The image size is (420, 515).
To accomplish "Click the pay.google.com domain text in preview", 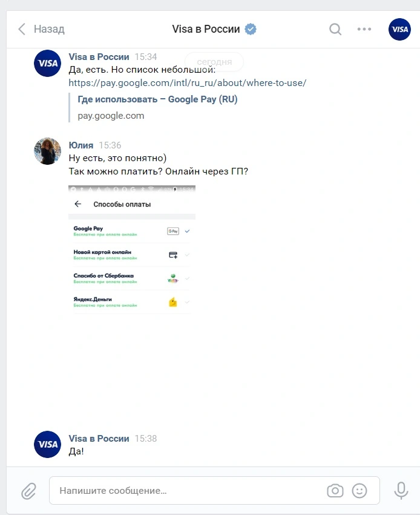I will (x=111, y=116).
